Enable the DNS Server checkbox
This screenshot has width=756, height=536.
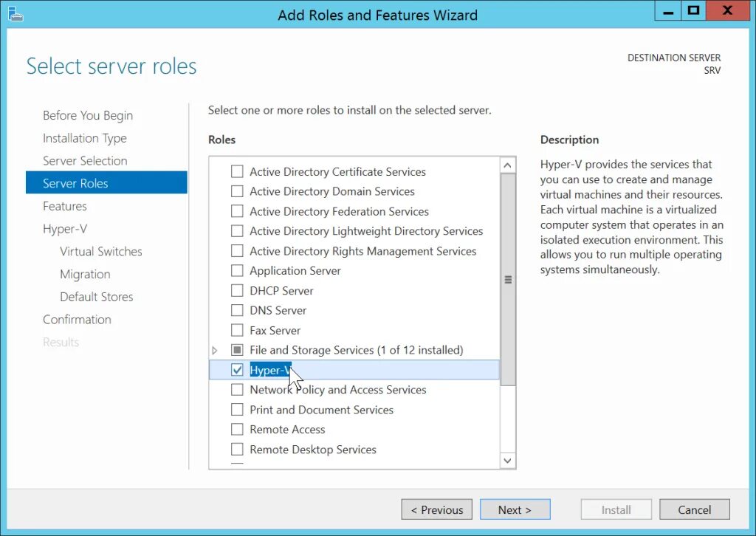237,311
